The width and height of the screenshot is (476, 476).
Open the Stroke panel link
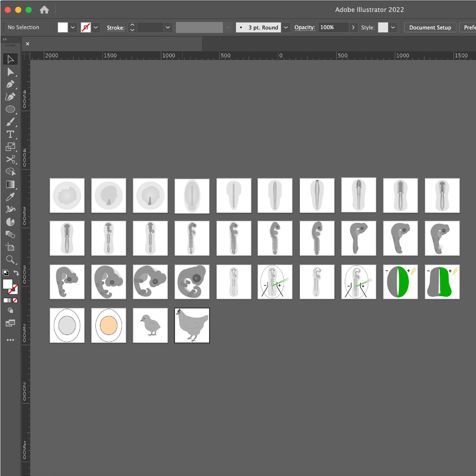coord(116,28)
